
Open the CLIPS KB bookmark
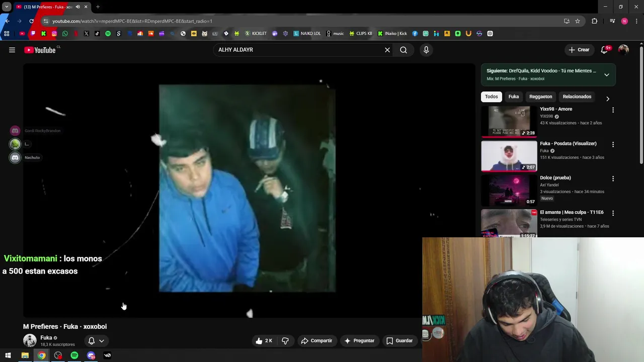(x=361, y=34)
